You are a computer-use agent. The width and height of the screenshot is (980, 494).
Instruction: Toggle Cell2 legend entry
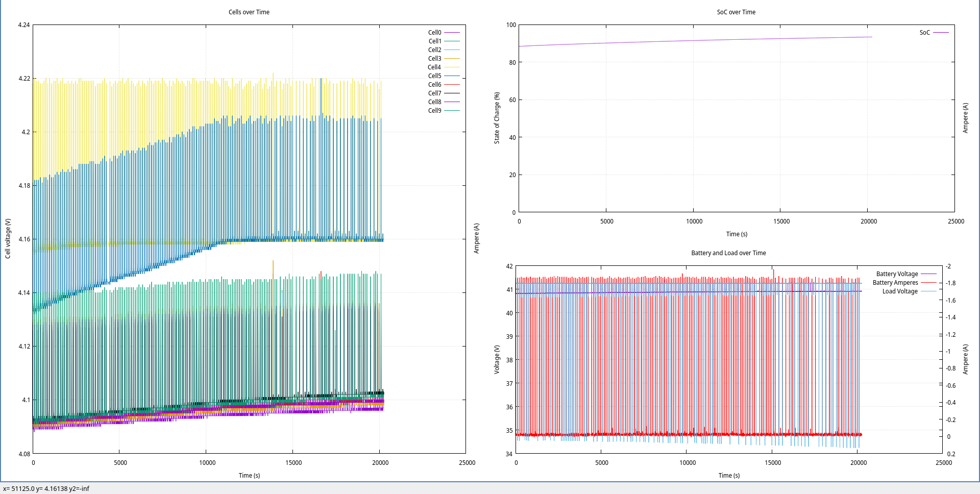coord(444,50)
